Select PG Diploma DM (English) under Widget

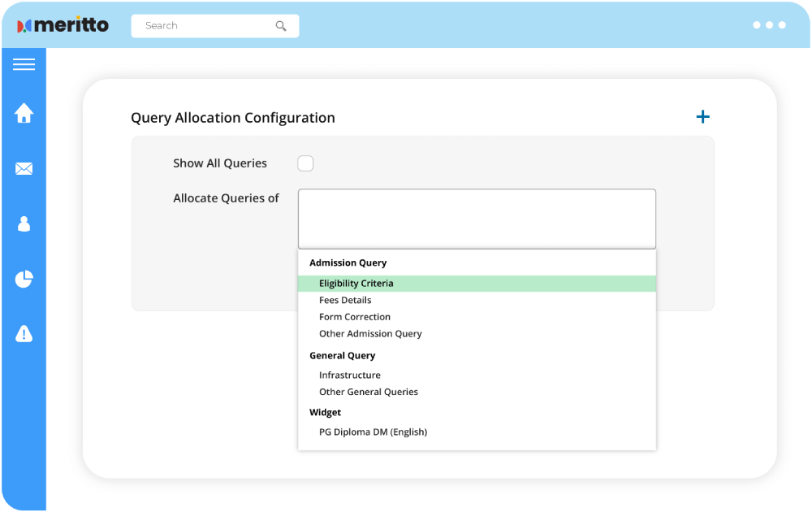(373, 432)
